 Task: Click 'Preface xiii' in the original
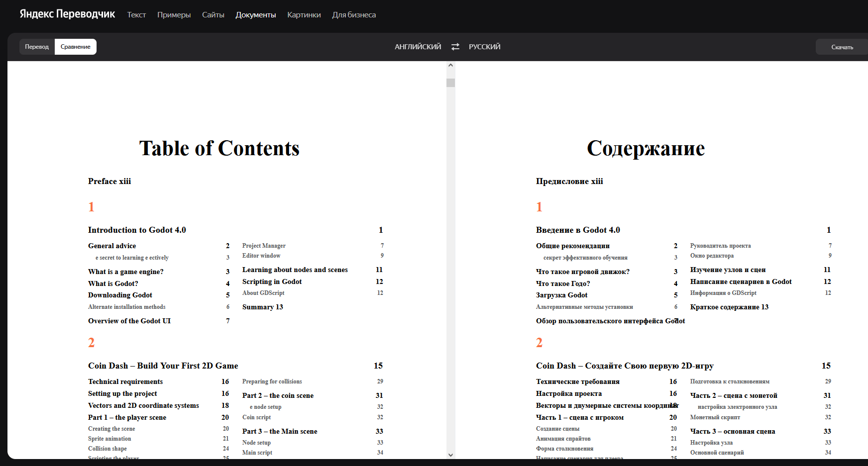(x=109, y=181)
